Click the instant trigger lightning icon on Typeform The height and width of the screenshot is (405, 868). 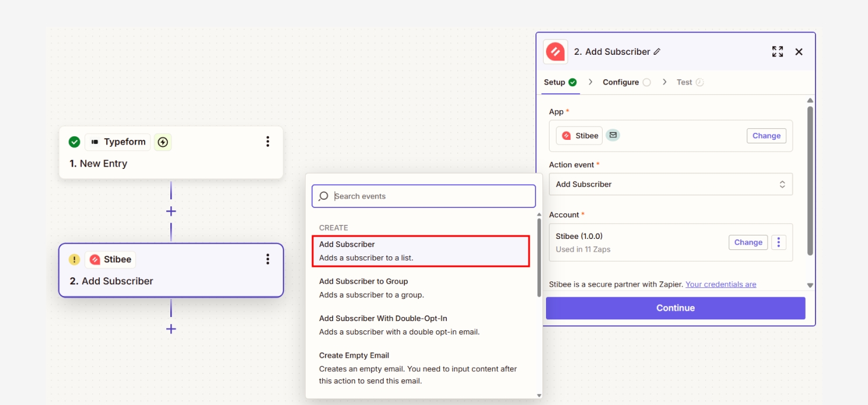pyautogui.click(x=163, y=142)
